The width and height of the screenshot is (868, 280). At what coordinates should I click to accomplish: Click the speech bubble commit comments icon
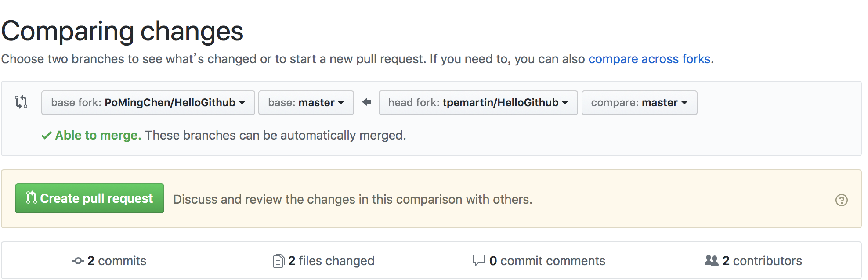[x=478, y=260]
